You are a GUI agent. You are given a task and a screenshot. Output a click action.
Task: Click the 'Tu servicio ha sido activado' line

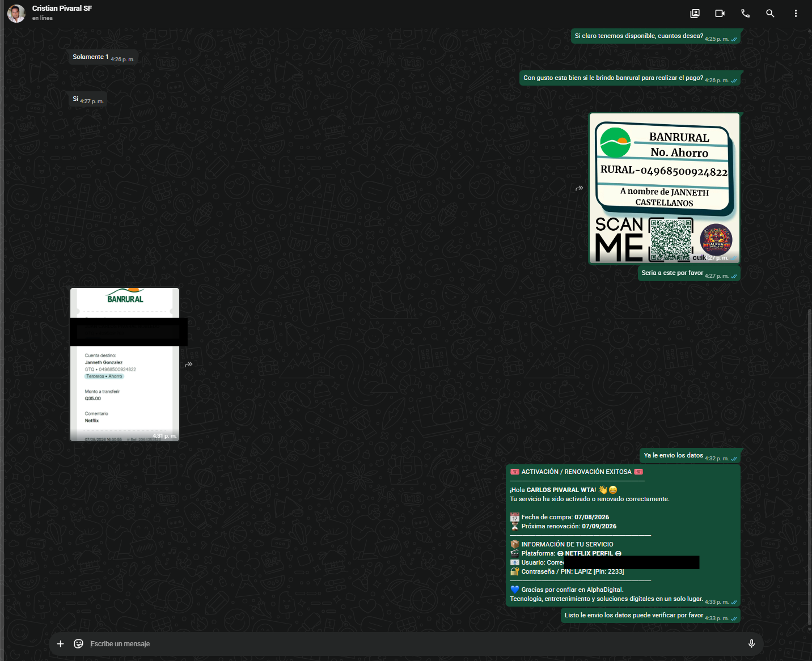point(590,499)
